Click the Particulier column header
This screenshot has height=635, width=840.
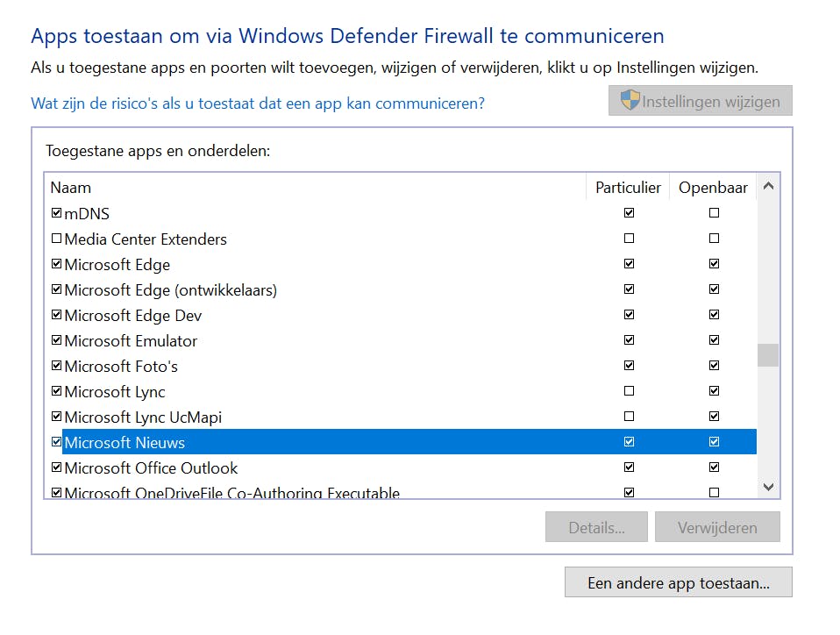(x=628, y=187)
